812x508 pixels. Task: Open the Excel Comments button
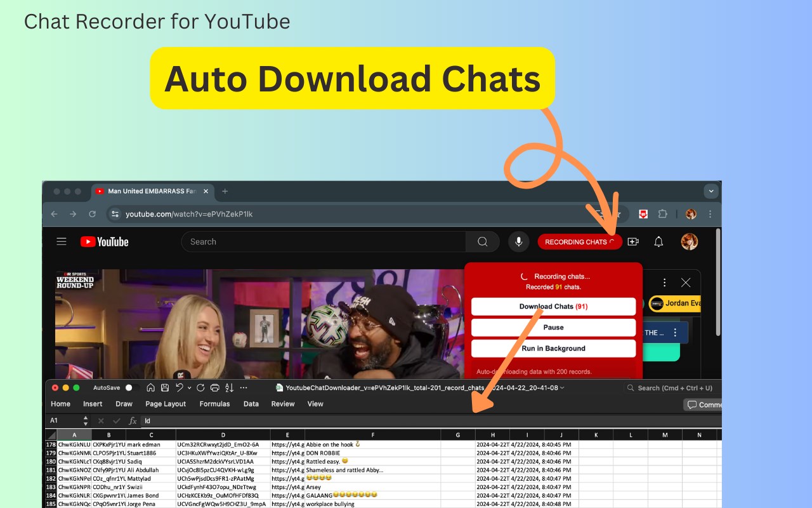click(x=703, y=404)
